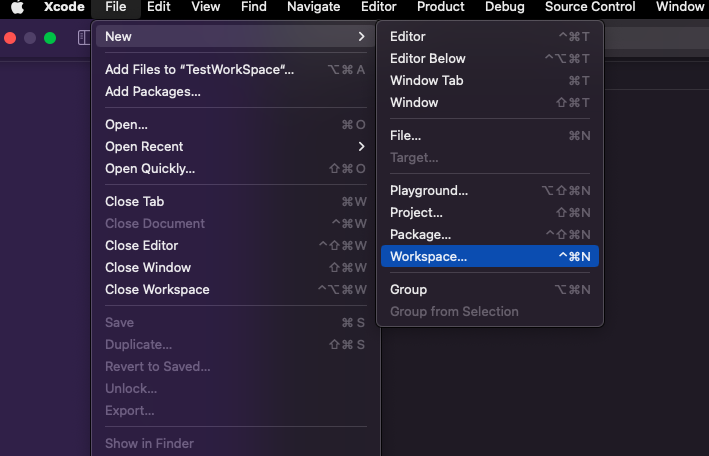Choose Playground…
Screen dimensions: 709x456
pos(490,190)
